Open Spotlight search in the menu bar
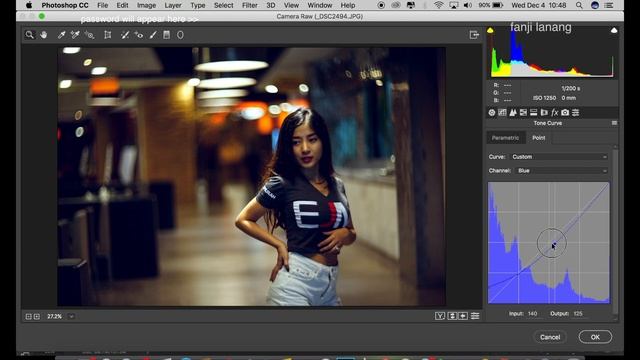This screenshot has height=360, width=640. (579, 5)
